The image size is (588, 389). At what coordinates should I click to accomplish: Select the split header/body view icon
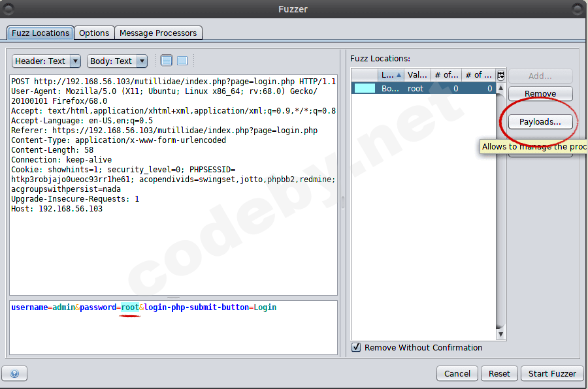click(x=167, y=61)
